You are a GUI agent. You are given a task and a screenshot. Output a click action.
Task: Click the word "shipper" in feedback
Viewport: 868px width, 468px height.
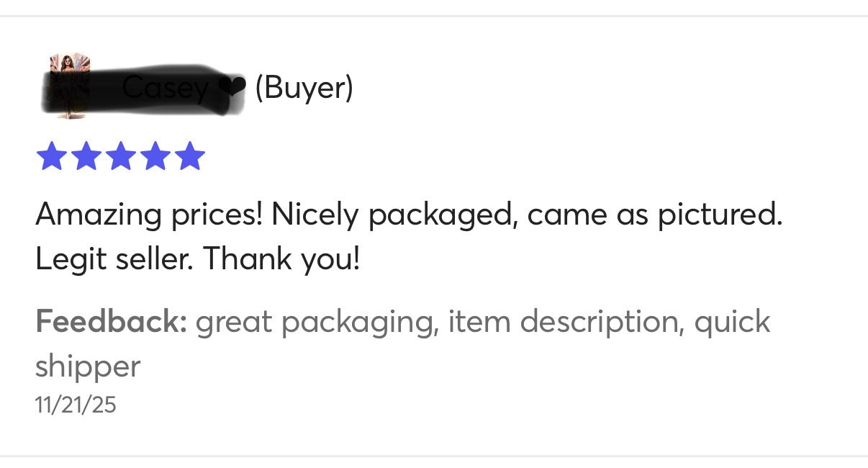coord(87,366)
